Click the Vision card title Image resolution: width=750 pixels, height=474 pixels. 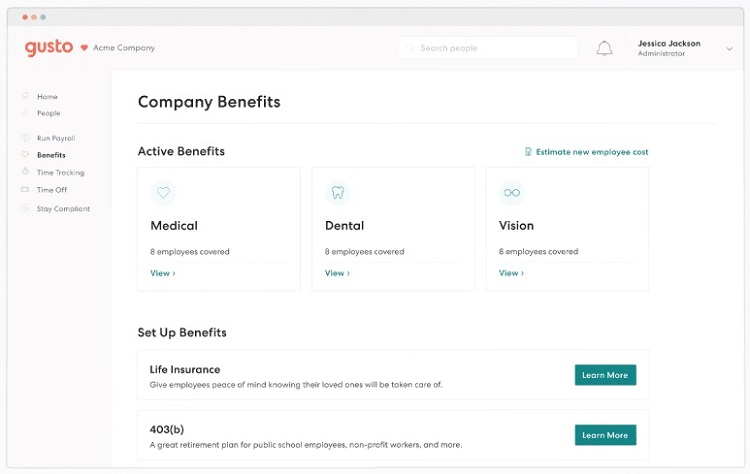[x=516, y=225]
